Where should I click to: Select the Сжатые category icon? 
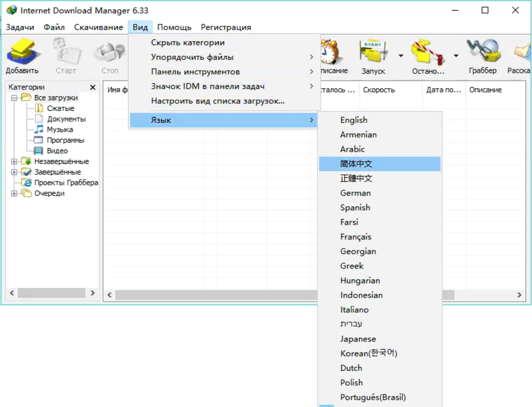click(39, 108)
